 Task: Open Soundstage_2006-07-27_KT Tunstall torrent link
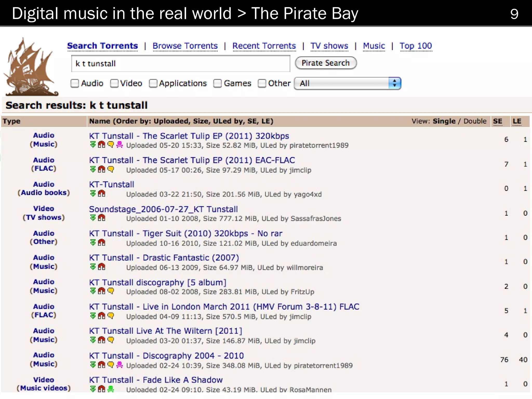point(163,209)
